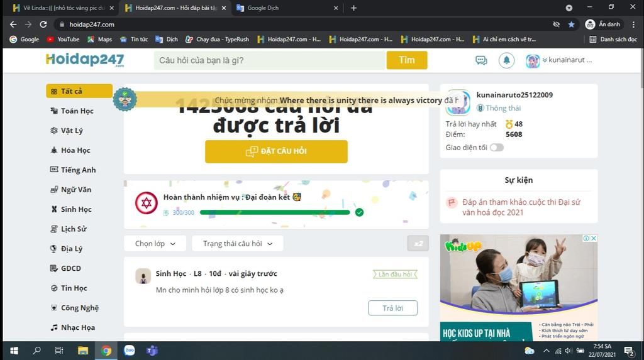Open Chrome tab search dropdown
Viewport: 644px width, 360px height.
click(x=569, y=8)
